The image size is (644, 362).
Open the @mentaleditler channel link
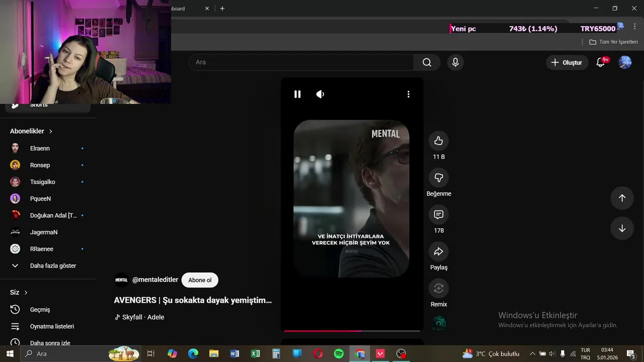point(155,280)
